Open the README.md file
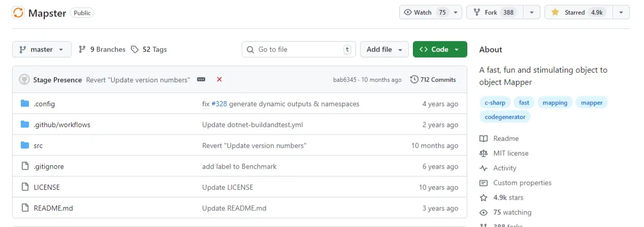The width and height of the screenshot is (644, 227). pyautogui.click(x=53, y=208)
